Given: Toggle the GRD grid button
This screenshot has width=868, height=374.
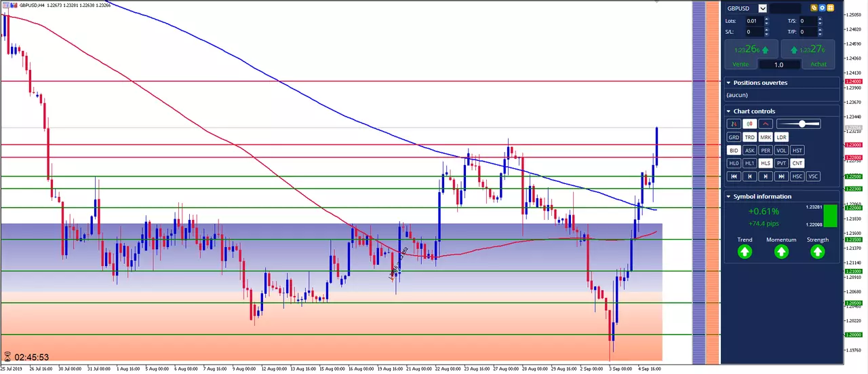Looking at the screenshot, I should 734,137.
